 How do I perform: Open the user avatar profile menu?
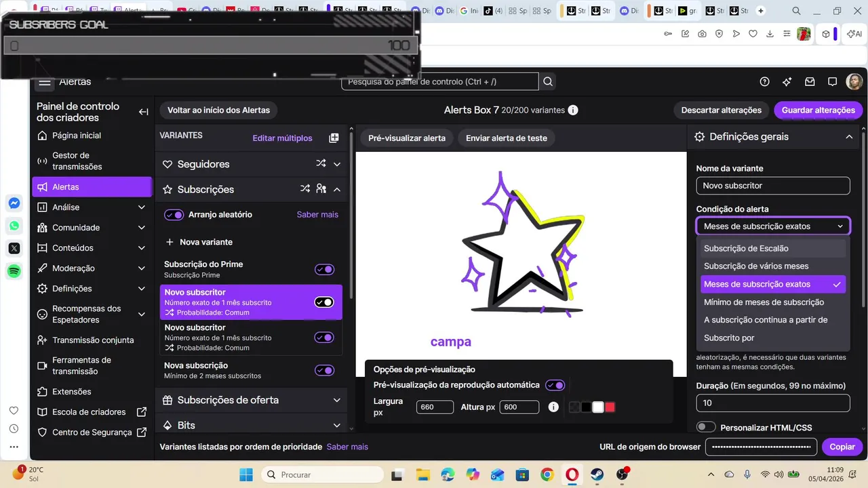(854, 81)
